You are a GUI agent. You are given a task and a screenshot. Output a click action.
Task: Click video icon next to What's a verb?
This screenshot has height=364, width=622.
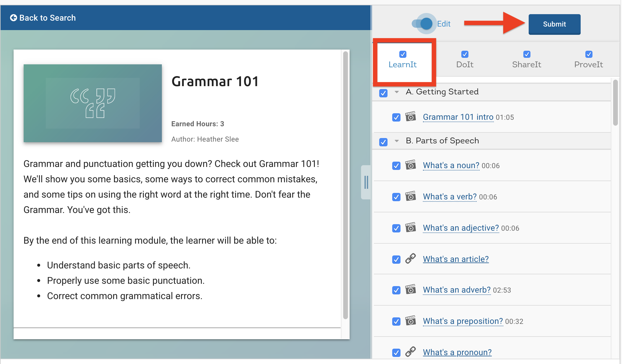(410, 196)
